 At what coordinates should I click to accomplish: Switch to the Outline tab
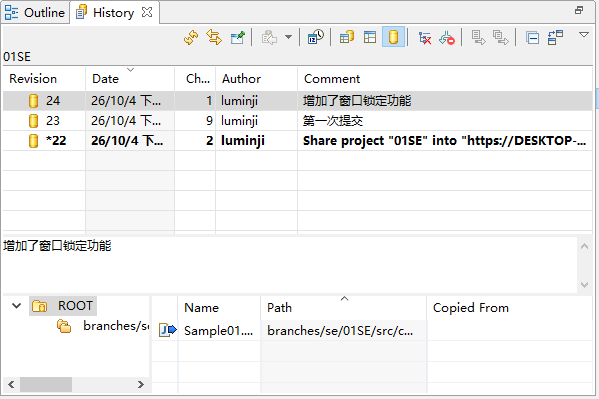pyautogui.click(x=35, y=13)
